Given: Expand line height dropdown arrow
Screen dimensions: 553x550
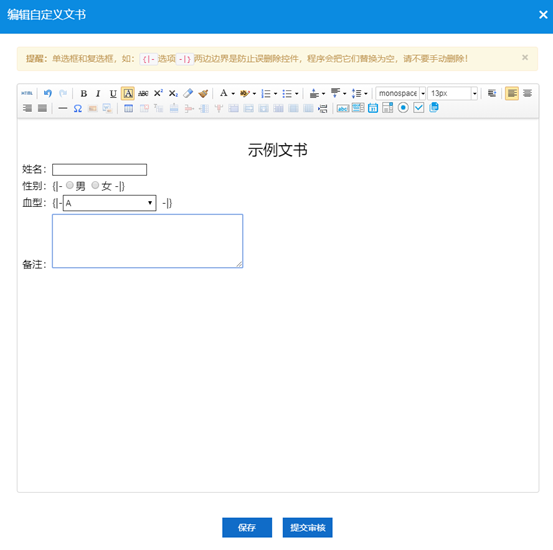Looking at the screenshot, I should pos(366,94).
